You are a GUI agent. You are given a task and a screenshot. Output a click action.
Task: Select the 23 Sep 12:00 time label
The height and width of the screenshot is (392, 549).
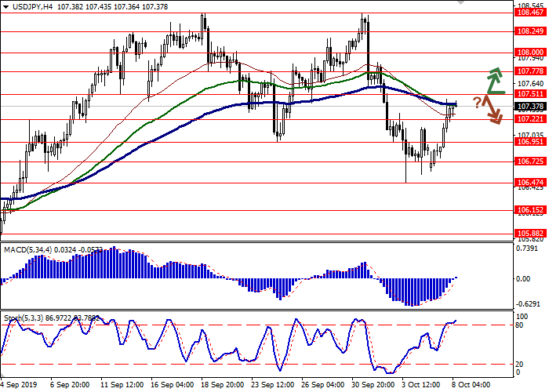(x=271, y=386)
